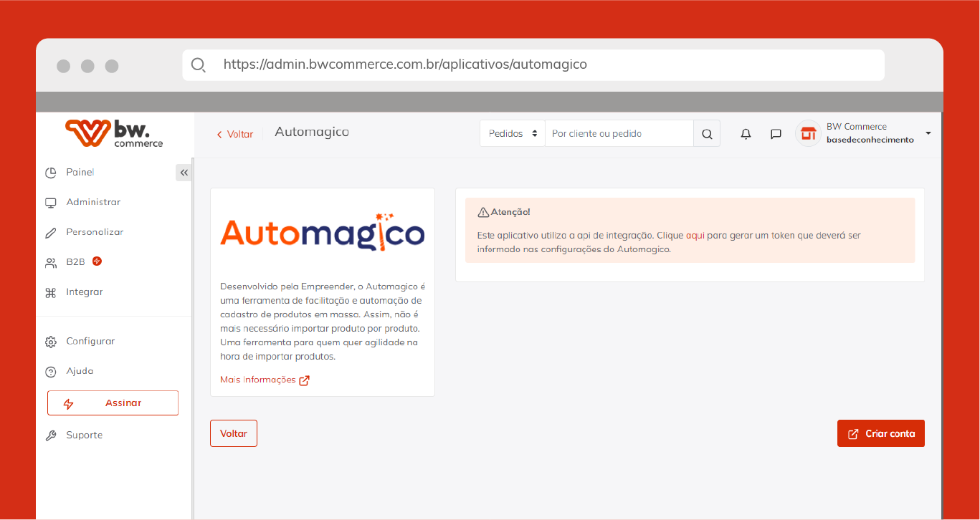Collapse the sidebar with double-chevron icon
980x520 pixels.
point(184,173)
